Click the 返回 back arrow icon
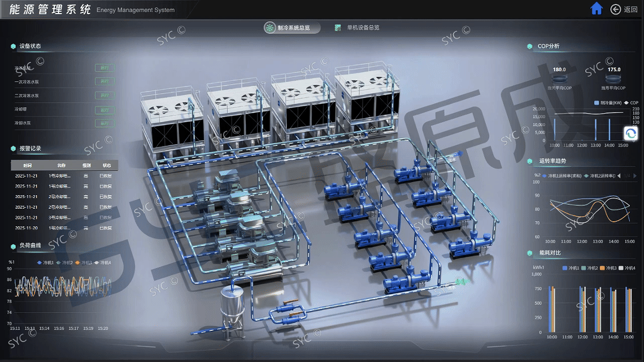The width and height of the screenshot is (644, 362). pyautogui.click(x=615, y=9)
